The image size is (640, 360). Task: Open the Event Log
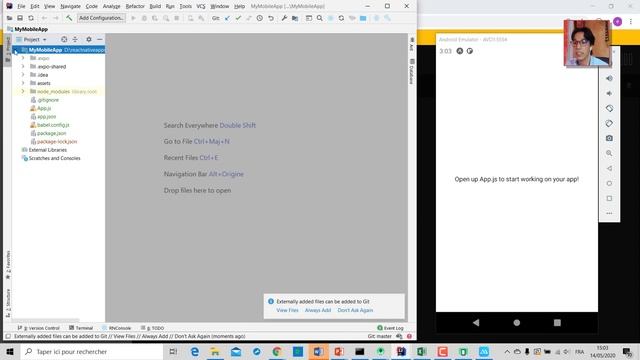(x=391, y=328)
